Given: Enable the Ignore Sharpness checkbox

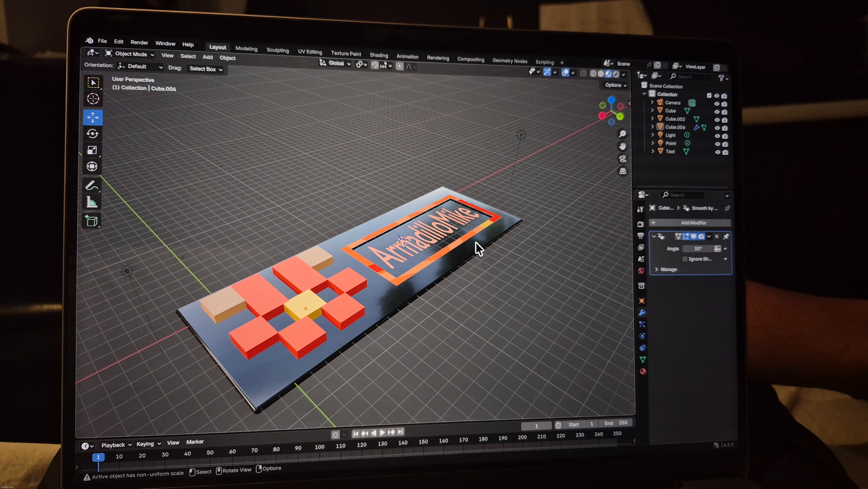Looking at the screenshot, I should 684,259.
